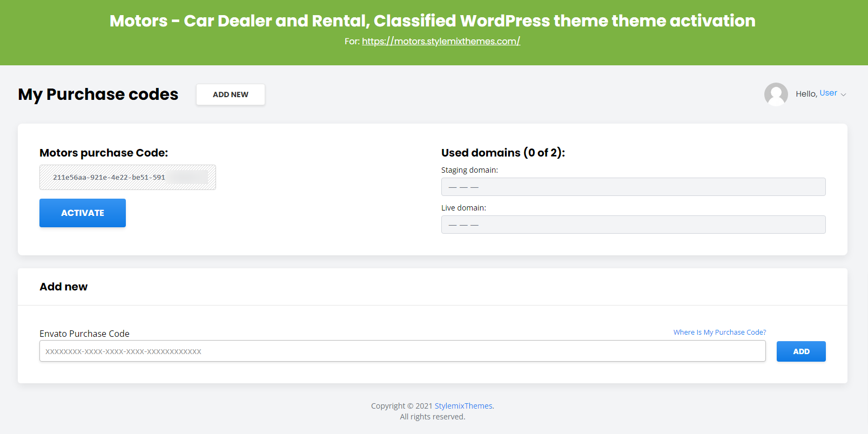
Task: Click the blue ACTIVATE button
Action: click(83, 213)
